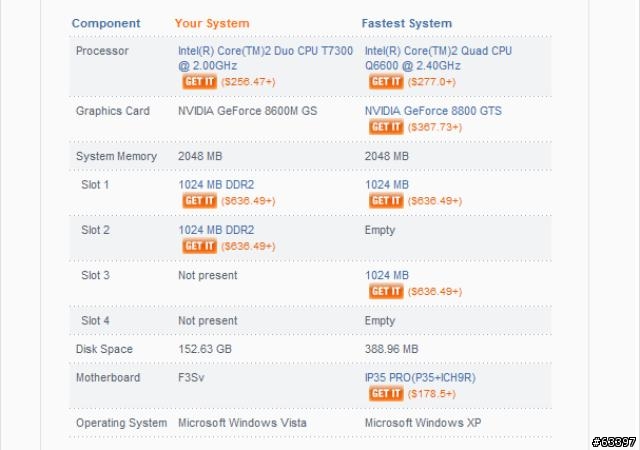Open Intel Core2 Quad CPU Q6600 link
The width and height of the screenshot is (640, 450).
click(x=438, y=58)
